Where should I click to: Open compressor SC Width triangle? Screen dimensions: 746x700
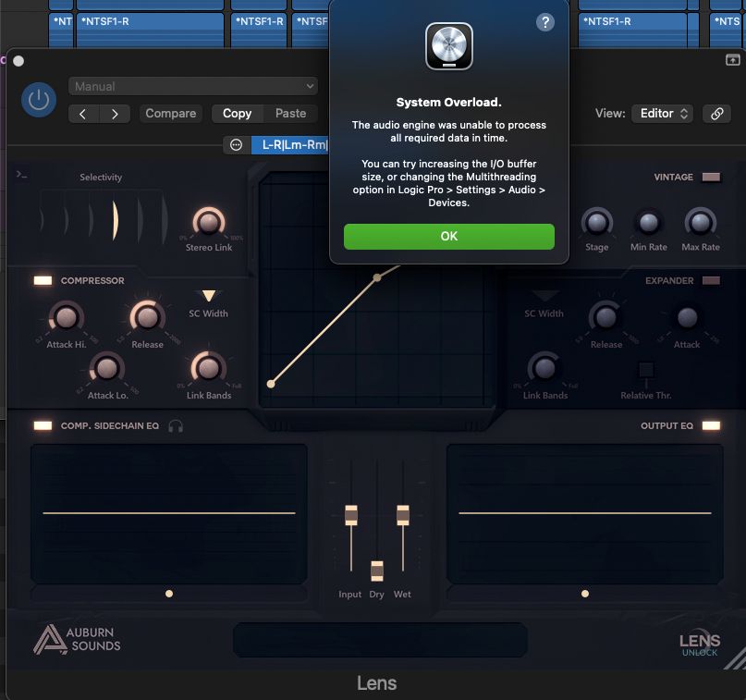(208, 296)
